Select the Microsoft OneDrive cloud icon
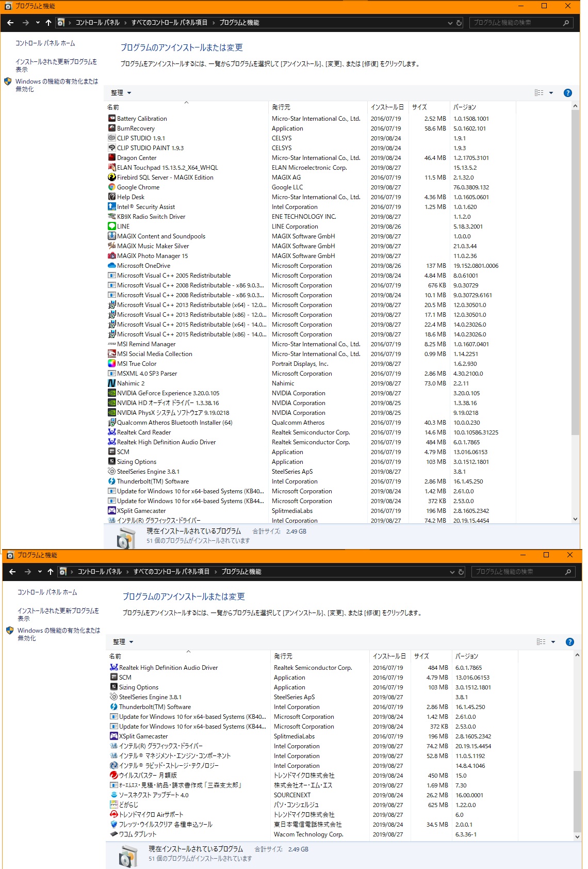The image size is (588, 869). 111,266
